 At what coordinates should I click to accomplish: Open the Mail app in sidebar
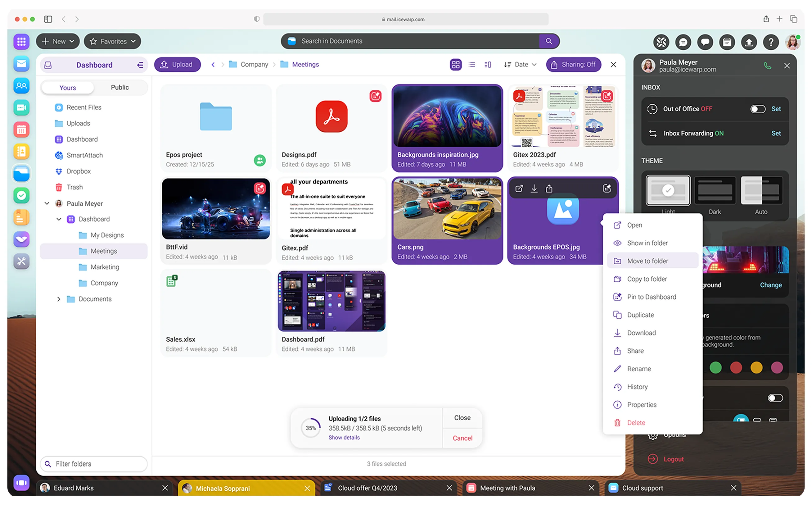21,64
